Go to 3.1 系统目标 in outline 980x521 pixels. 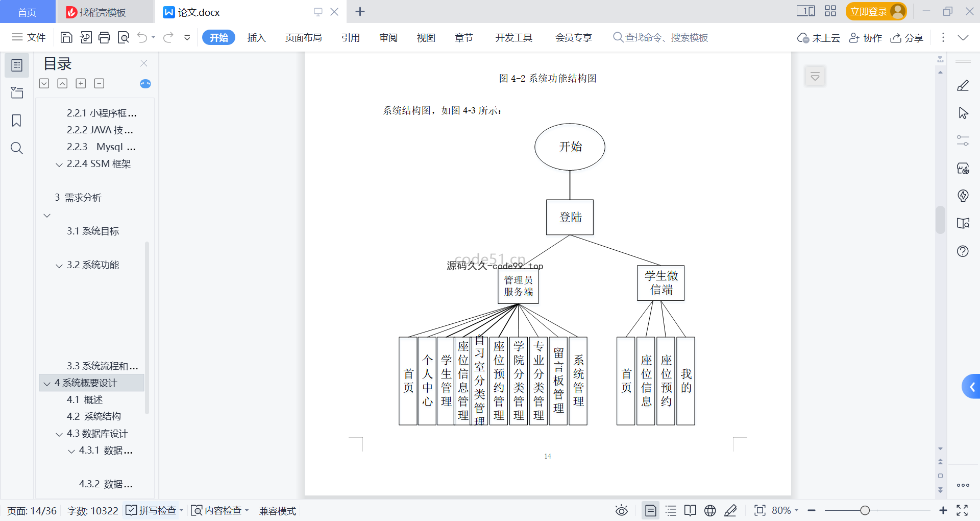93,231
